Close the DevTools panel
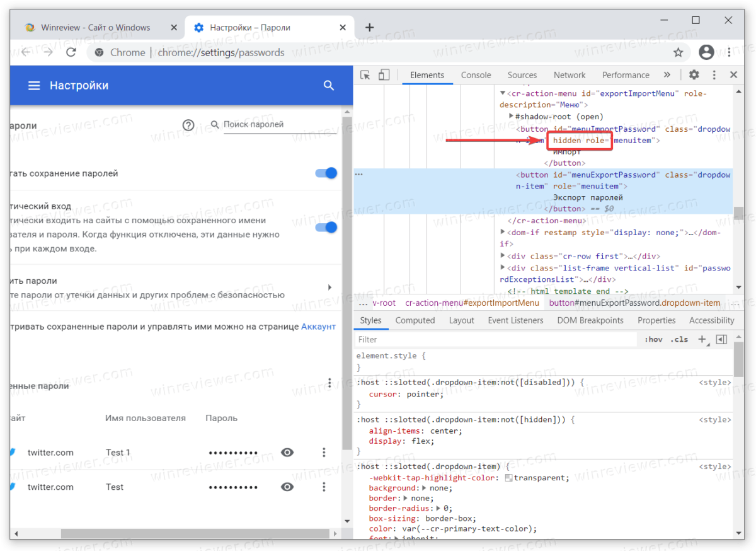Image resolution: width=756 pixels, height=551 pixels. point(733,75)
